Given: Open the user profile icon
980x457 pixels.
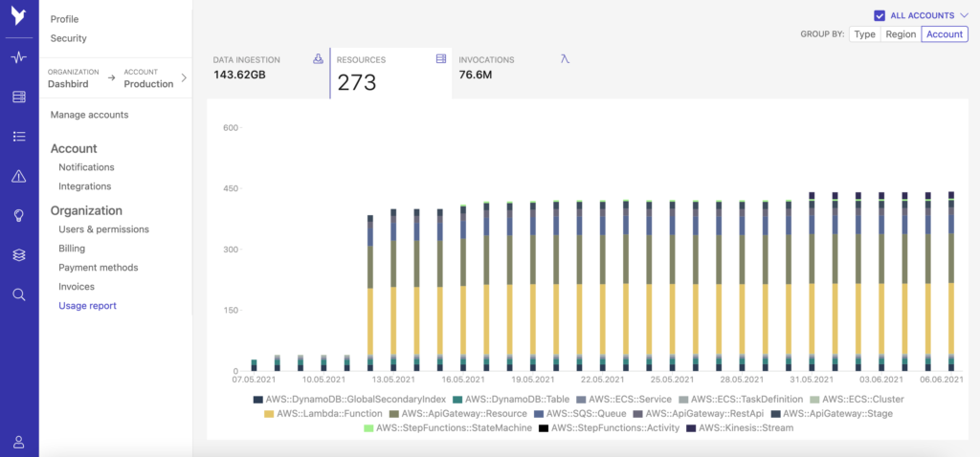Looking at the screenshot, I should [18, 441].
